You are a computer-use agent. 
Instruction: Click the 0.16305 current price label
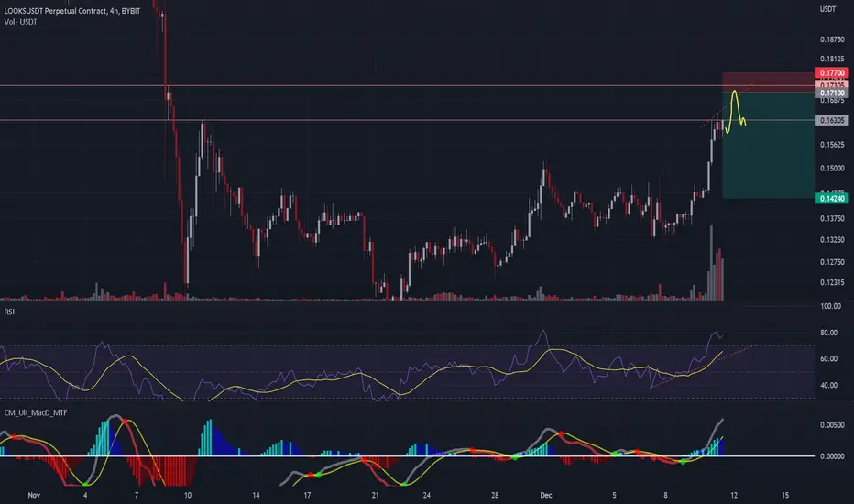[831, 120]
